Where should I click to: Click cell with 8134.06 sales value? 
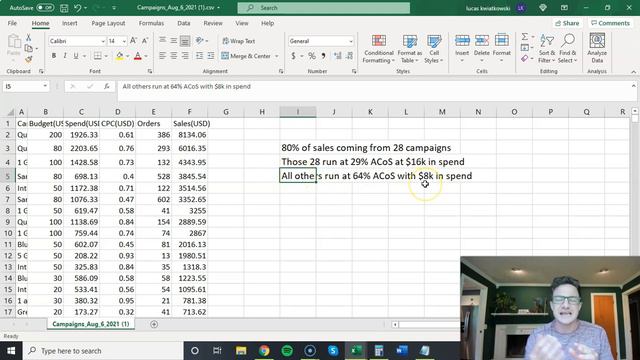tap(190, 135)
